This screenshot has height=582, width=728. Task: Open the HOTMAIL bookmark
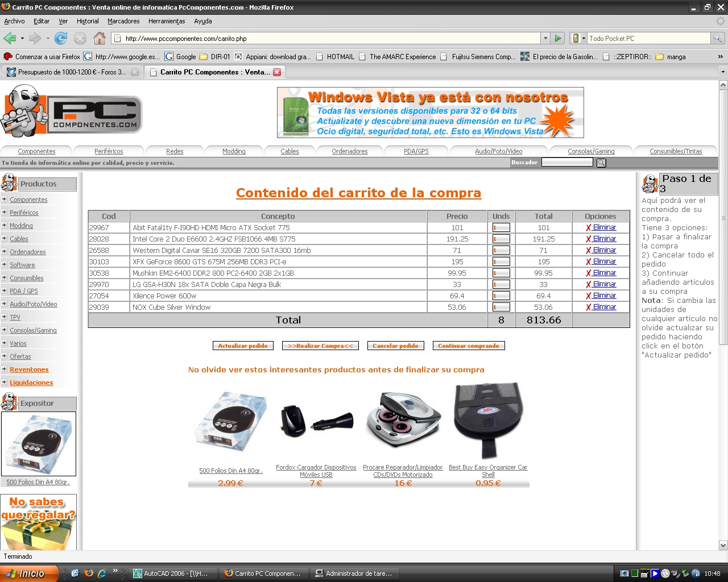tap(335, 57)
